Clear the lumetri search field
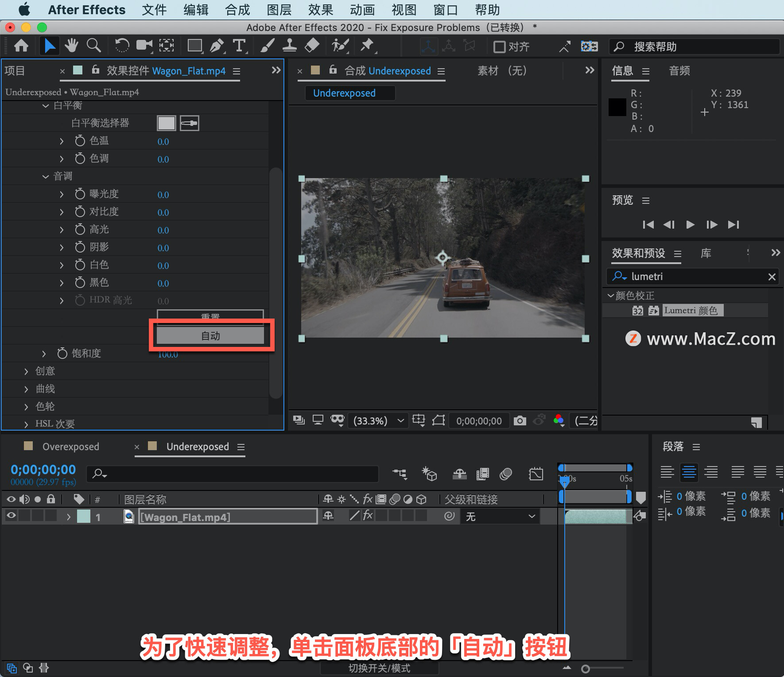The image size is (784, 677). point(772,276)
